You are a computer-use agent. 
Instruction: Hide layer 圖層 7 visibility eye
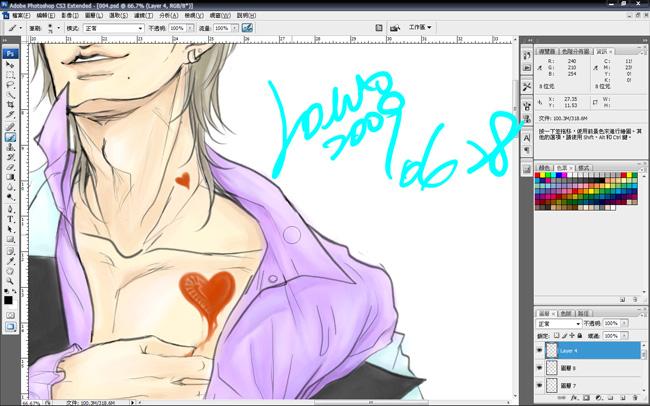coord(539,385)
